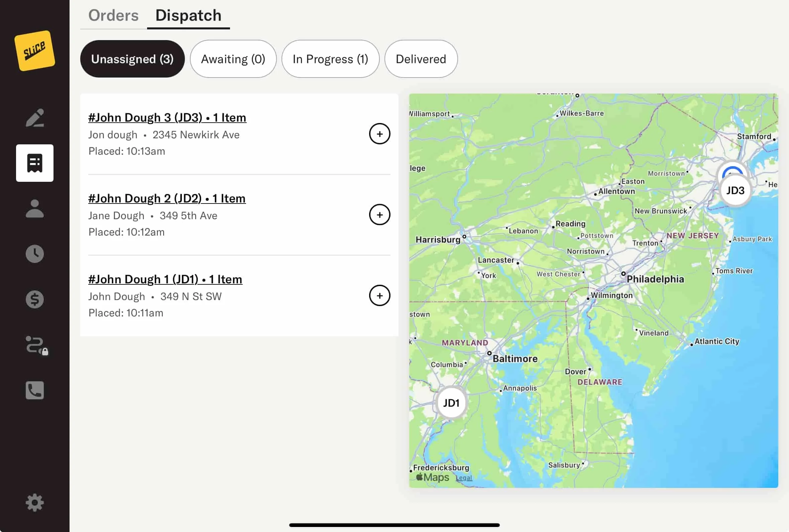Select the orders receipt icon in sidebar
This screenshot has width=789, height=532.
(35, 163)
